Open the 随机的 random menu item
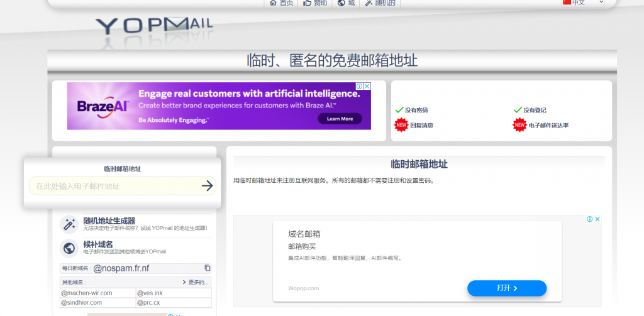This screenshot has width=644, height=316. (x=380, y=3)
